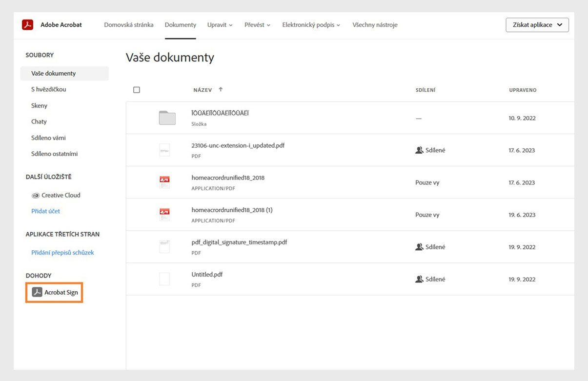Image resolution: width=588 pixels, height=381 pixels.
Task: Expand the Upravit dropdown menu
Action: pyautogui.click(x=220, y=25)
